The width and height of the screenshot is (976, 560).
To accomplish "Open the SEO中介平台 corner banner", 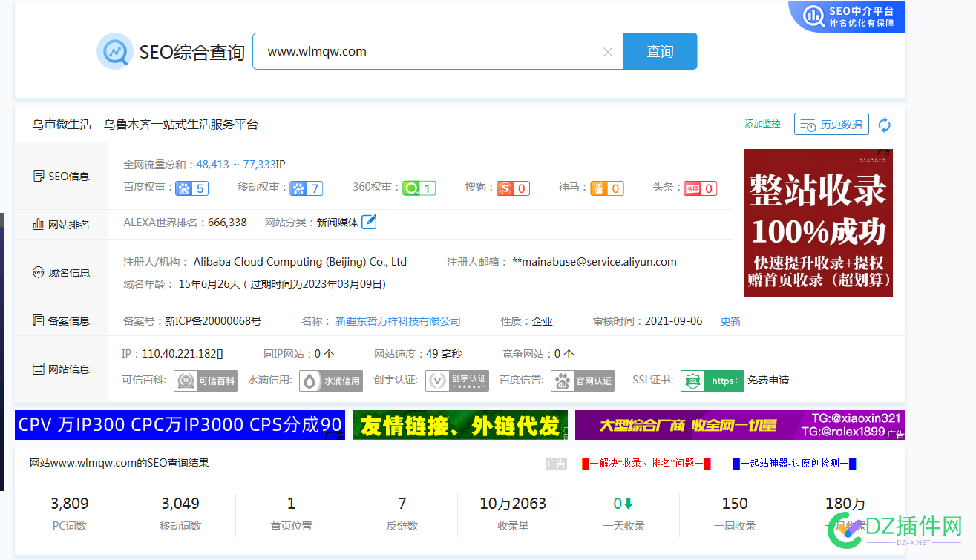I will (847, 16).
